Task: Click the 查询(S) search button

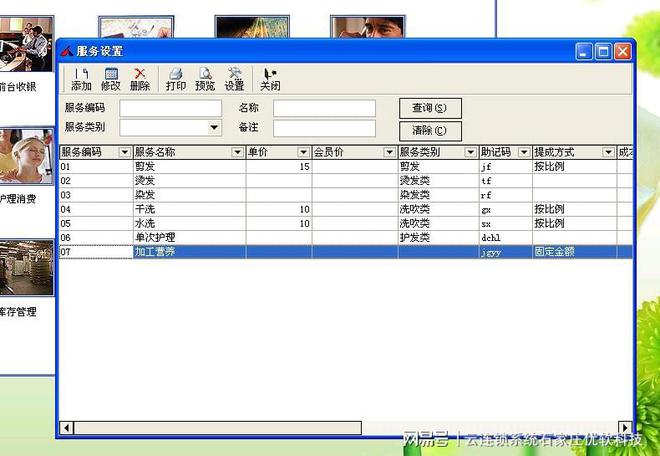Action: point(430,108)
